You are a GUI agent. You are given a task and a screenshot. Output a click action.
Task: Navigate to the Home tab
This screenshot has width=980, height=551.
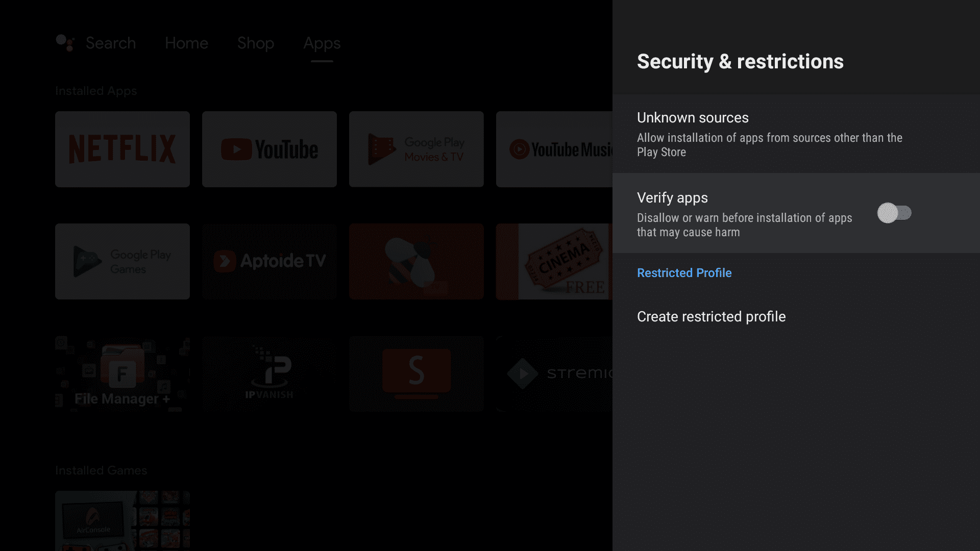tap(186, 43)
